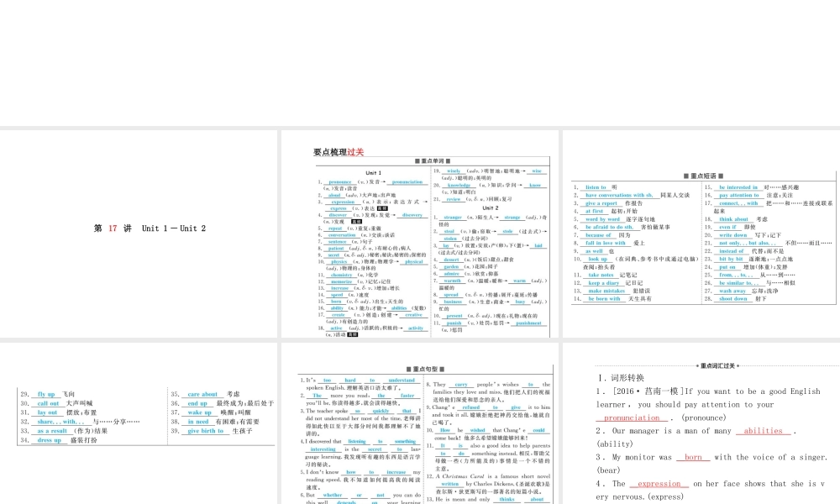
Task: Select the phrase 'because of'
Action: 598,235
